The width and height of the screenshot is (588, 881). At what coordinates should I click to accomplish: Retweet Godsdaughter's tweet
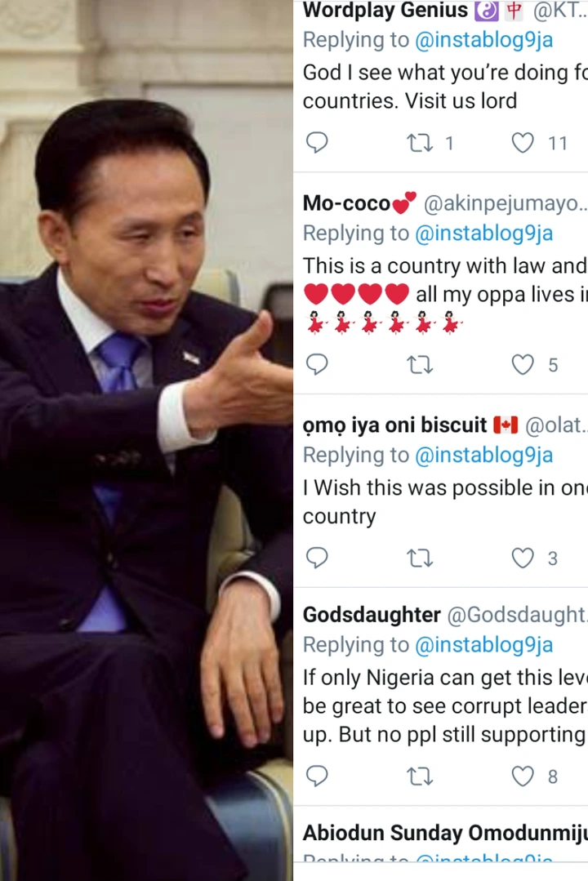coord(420,776)
